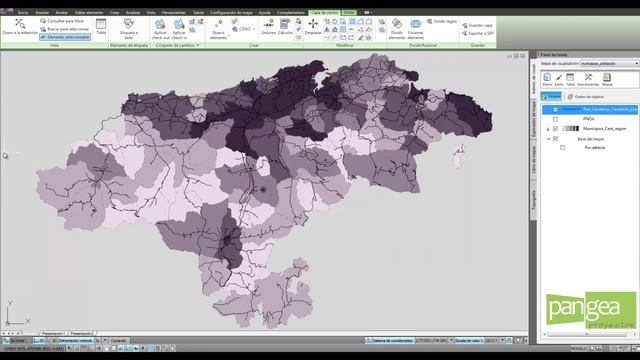Click Municipios_Cant_region color ramp swatch
This screenshot has height=360, width=640.
click(x=571, y=129)
